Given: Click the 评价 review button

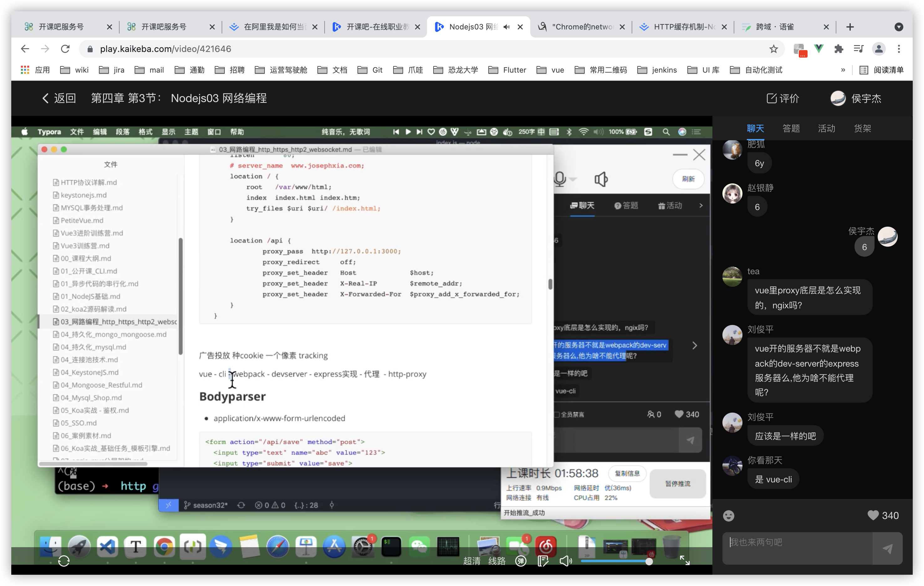Looking at the screenshot, I should tap(783, 98).
